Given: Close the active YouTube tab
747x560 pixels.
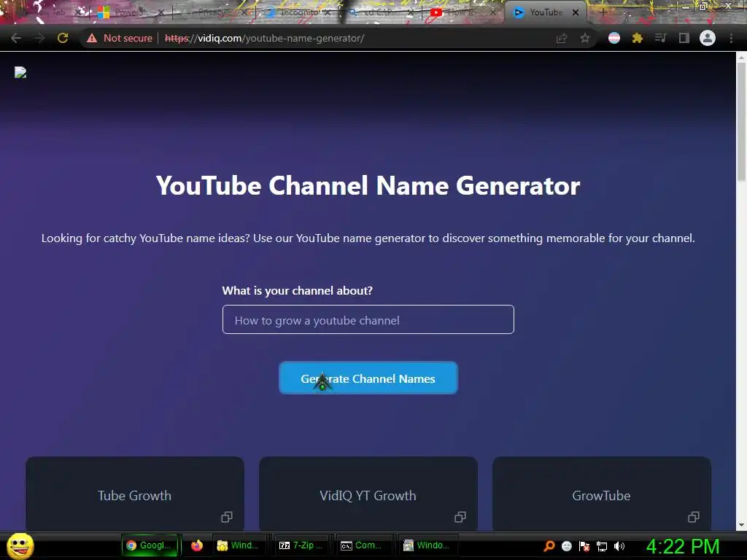Looking at the screenshot, I should click(x=576, y=12).
